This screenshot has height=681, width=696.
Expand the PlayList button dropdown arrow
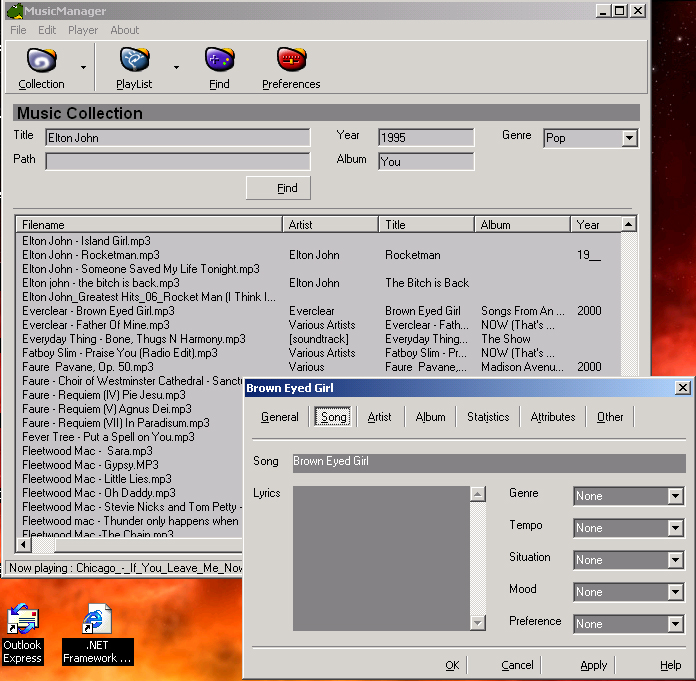point(176,67)
